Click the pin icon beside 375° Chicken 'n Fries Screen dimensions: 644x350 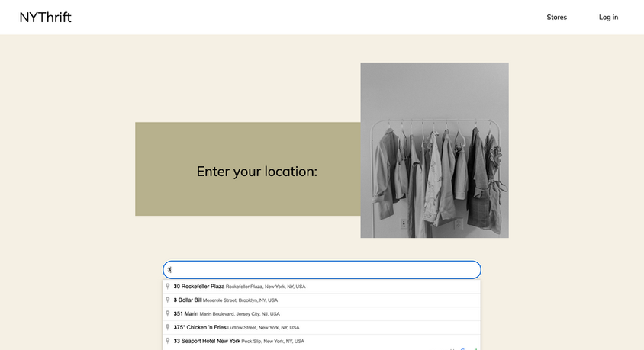click(168, 326)
